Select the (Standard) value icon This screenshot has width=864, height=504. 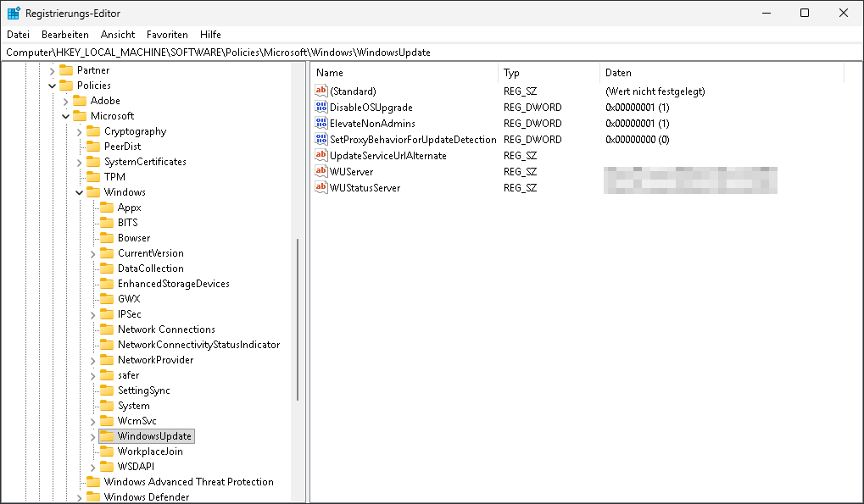coord(320,91)
